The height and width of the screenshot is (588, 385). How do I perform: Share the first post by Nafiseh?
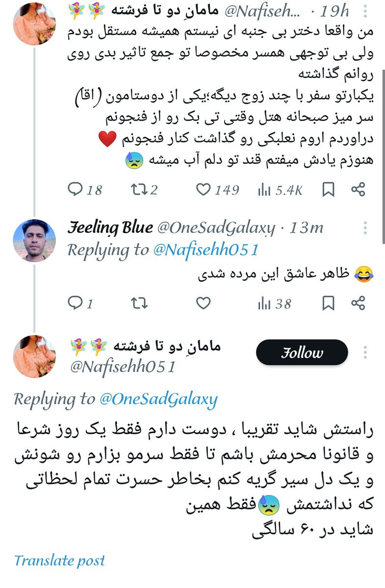point(359,190)
